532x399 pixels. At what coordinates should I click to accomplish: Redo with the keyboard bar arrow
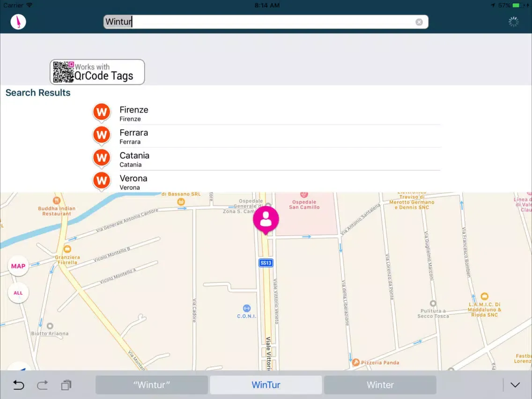[43, 385]
